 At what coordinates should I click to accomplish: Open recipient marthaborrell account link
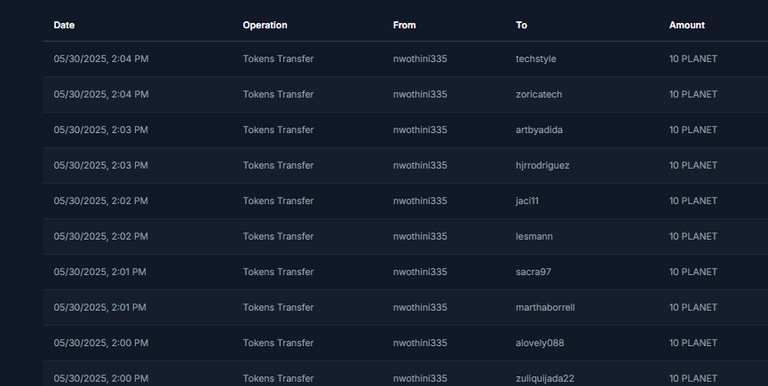pos(545,307)
